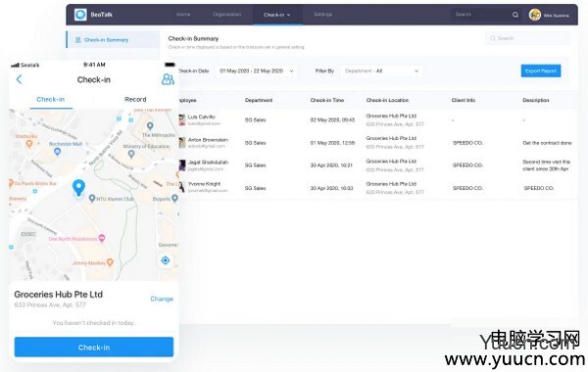Click Luis Calvillo's avatar thumbnail
Viewport: 588px width, 372px height.
182,119
